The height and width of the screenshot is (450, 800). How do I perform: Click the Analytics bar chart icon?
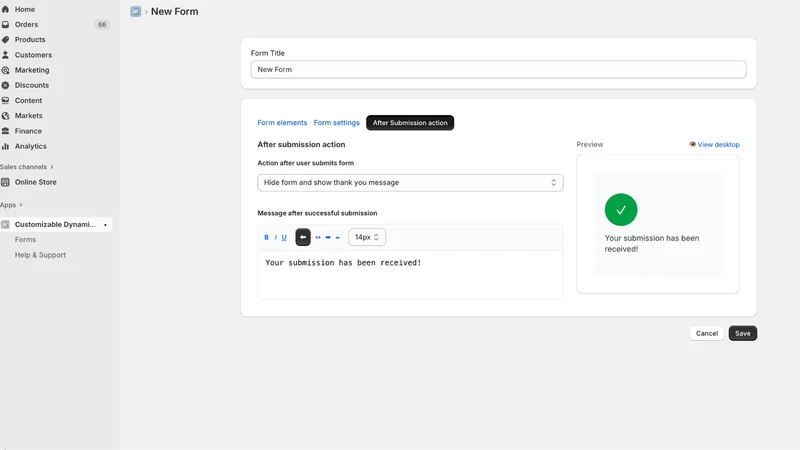pyautogui.click(x=5, y=146)
